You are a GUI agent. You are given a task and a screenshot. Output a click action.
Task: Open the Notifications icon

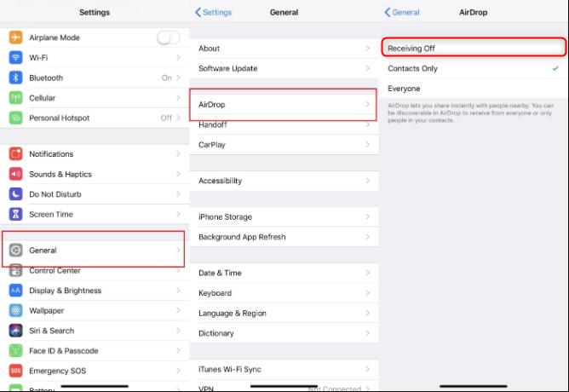pos(15,154)
